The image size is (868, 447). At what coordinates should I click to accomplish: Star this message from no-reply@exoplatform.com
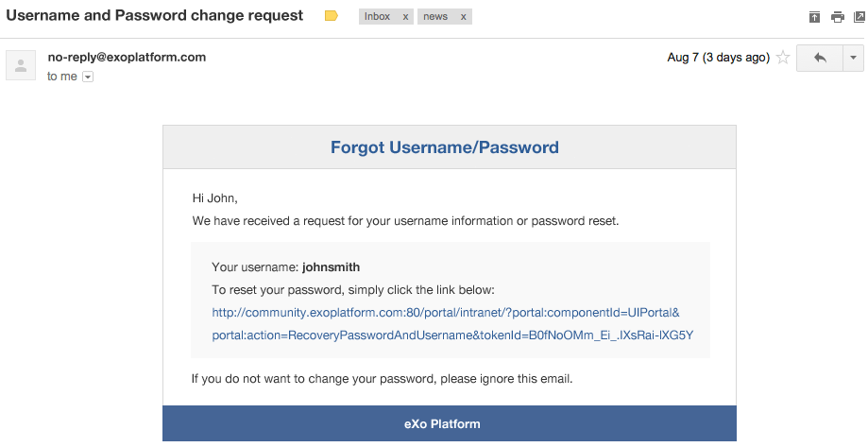point(783,57)
